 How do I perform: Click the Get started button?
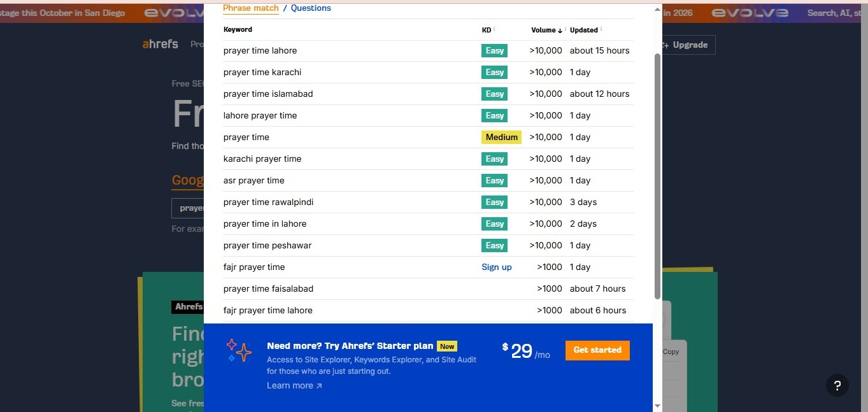pos(597,350)
